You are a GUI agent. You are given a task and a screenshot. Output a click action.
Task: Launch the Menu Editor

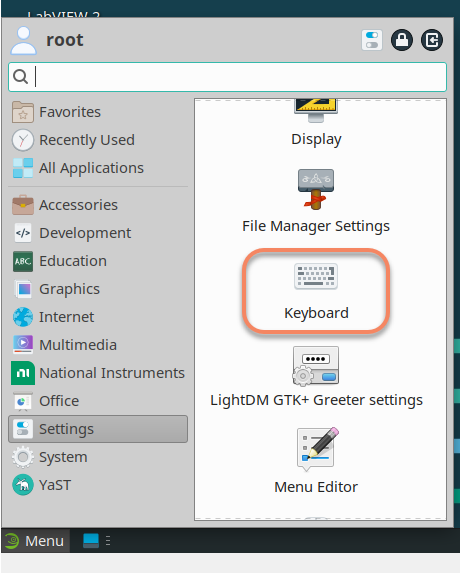pyautogui.click(x=316, y=461)
